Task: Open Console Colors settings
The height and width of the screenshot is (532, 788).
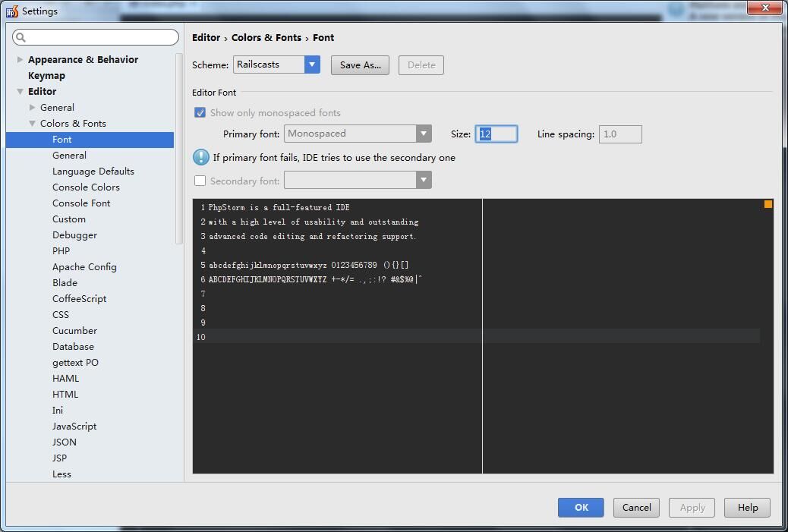Action: [86, 187]
